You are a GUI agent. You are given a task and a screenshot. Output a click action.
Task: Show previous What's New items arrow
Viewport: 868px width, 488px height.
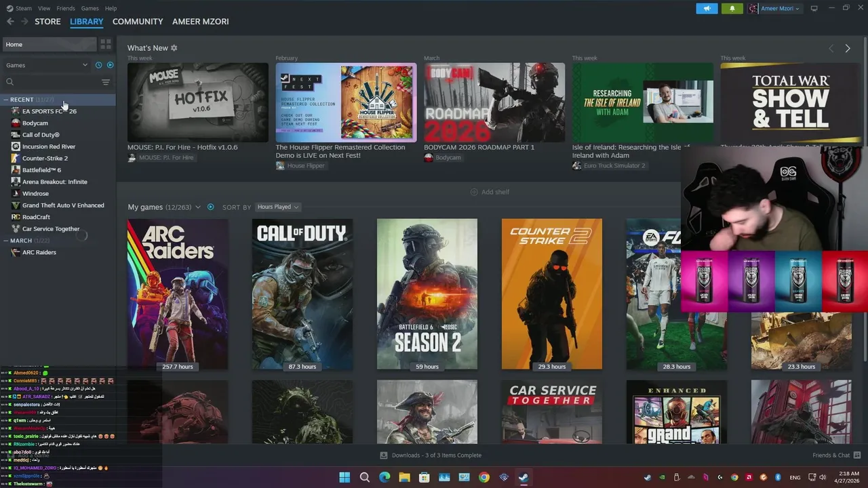coord(831,48)
